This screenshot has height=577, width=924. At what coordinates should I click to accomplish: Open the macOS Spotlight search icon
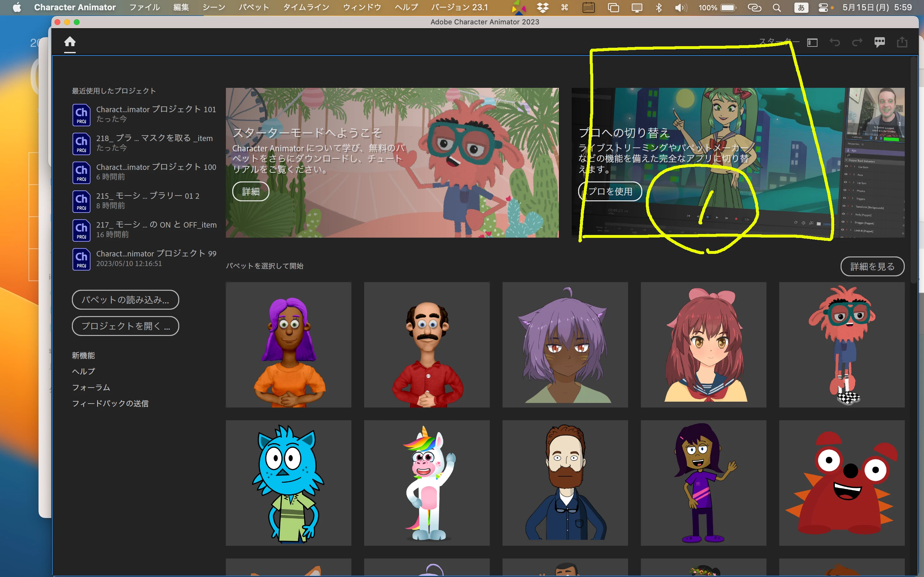tap(776, 8)
